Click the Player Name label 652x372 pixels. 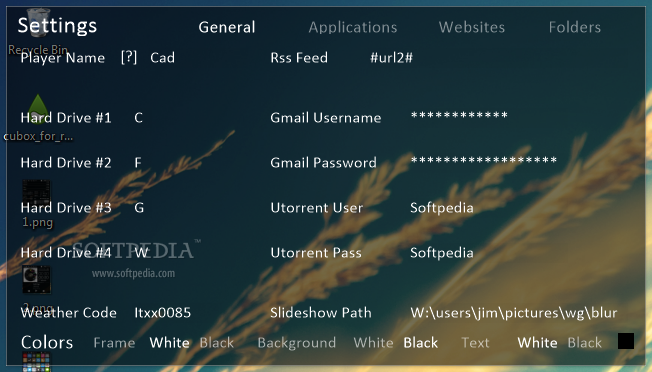tap(63, 57)
